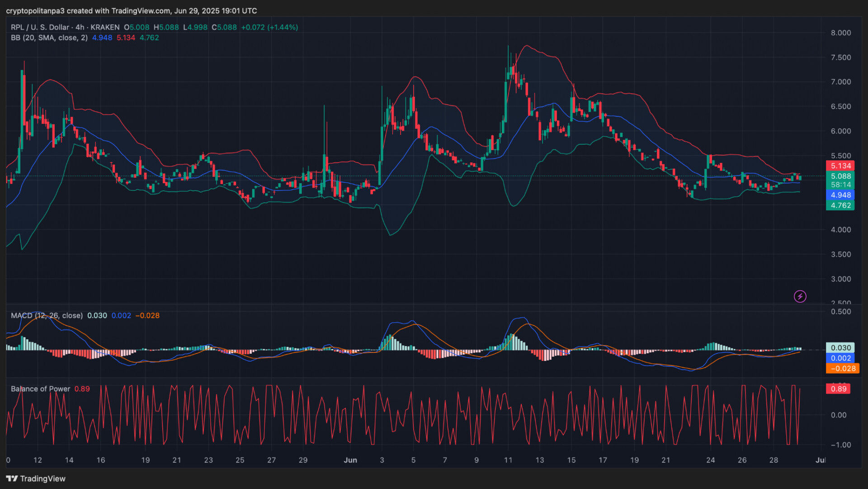This screenshot has height=489, width=868.
Task: Click the blue 4.948 basis price tag
Action: click(840, 195)
